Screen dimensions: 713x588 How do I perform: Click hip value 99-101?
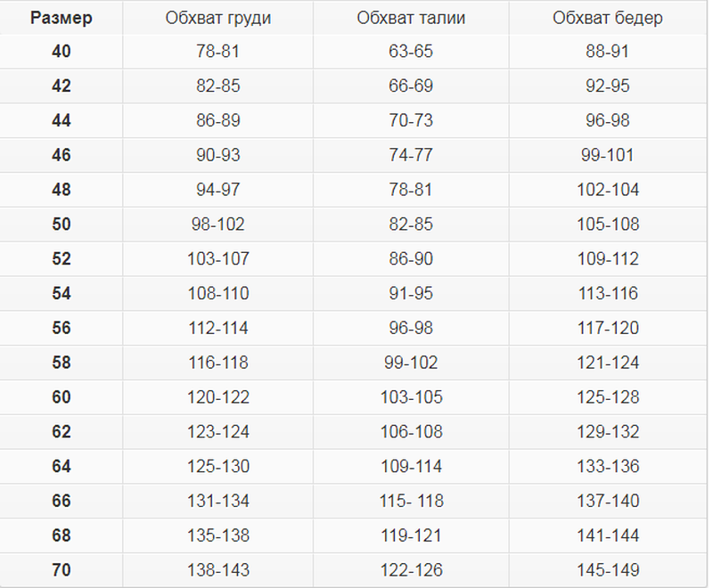[608, 155]
